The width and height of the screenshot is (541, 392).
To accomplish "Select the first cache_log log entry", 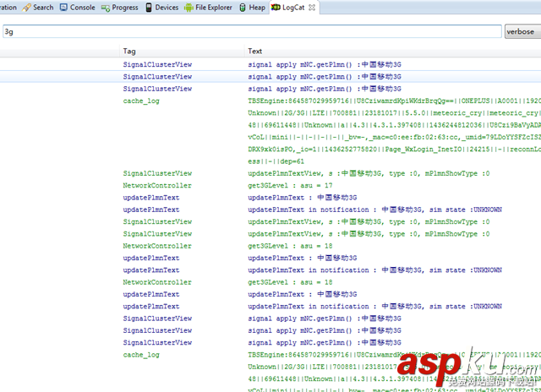I will 141,101.
